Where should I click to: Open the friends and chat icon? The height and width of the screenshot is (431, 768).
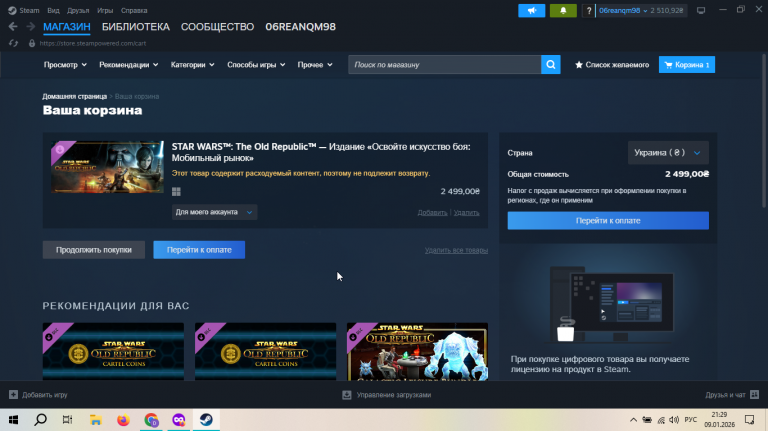754,395
